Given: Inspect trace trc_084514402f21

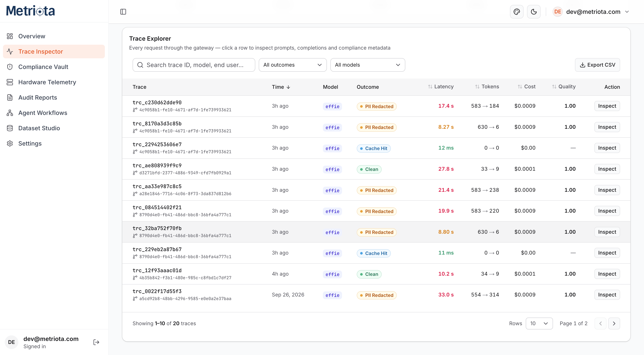Looking at the screenshot, I should (607, 211).
